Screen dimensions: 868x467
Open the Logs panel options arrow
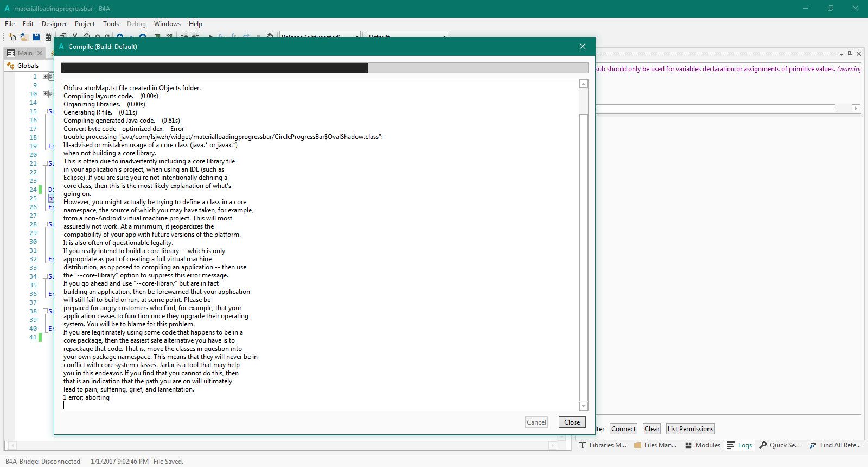[x=841, y=54]
